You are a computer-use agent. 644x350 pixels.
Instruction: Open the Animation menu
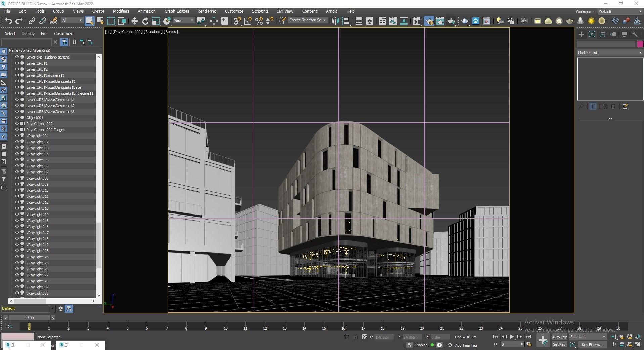(146, 11)
